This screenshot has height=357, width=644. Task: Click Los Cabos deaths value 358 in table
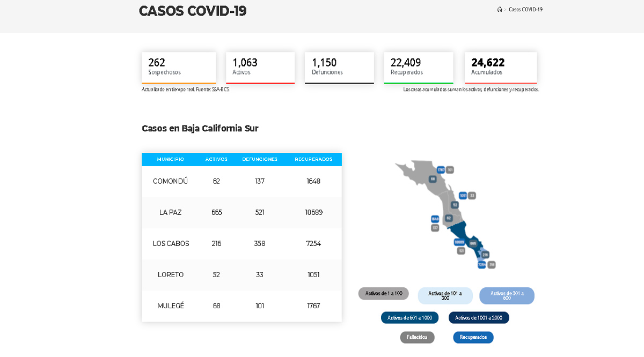click(260, 243)
